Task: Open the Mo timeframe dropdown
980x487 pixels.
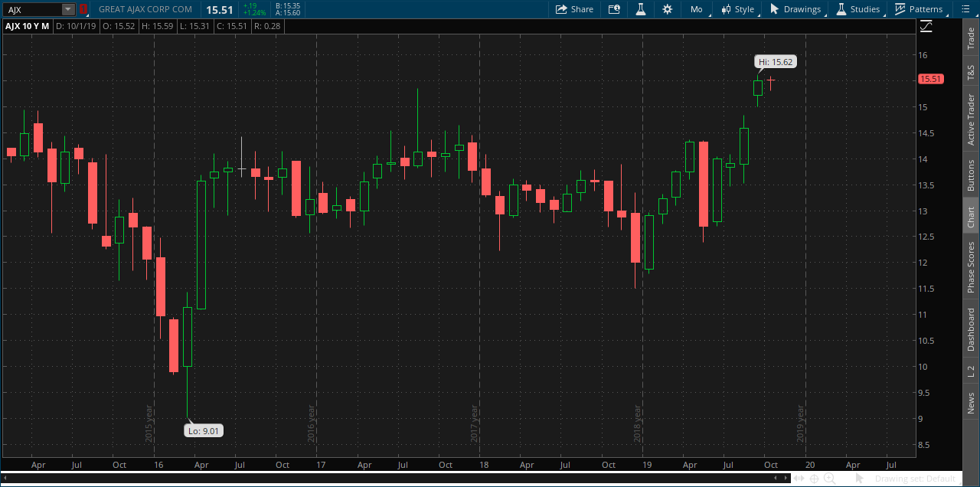Action: pos(696,9)
